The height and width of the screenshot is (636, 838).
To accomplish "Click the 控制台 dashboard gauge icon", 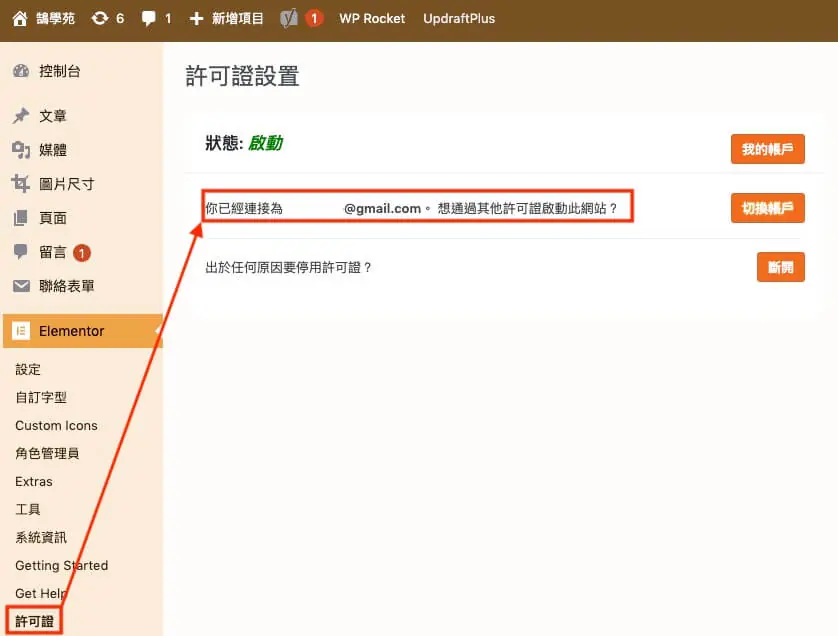I will tap(21, 71).
